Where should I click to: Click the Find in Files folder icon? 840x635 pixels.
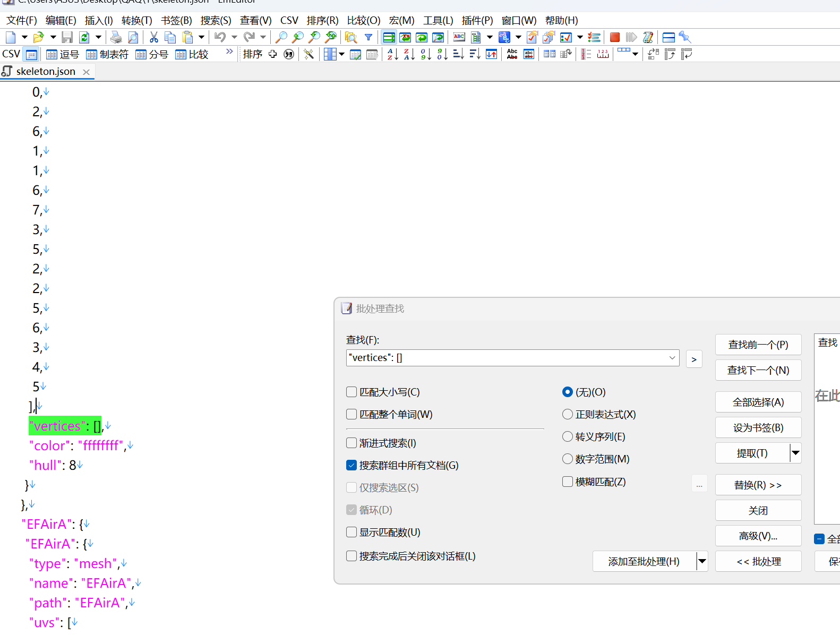click(350, 37)
